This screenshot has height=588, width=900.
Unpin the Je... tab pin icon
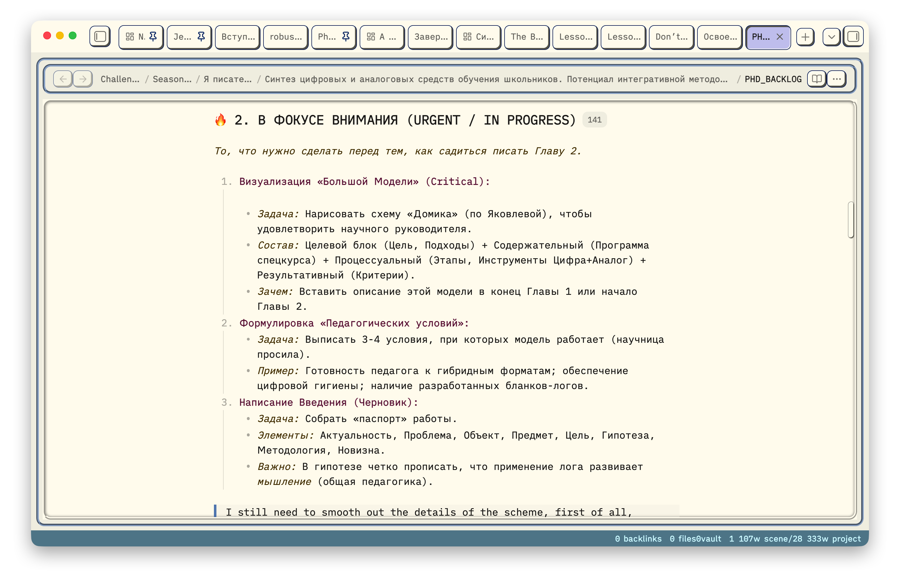tap(201, 37)
